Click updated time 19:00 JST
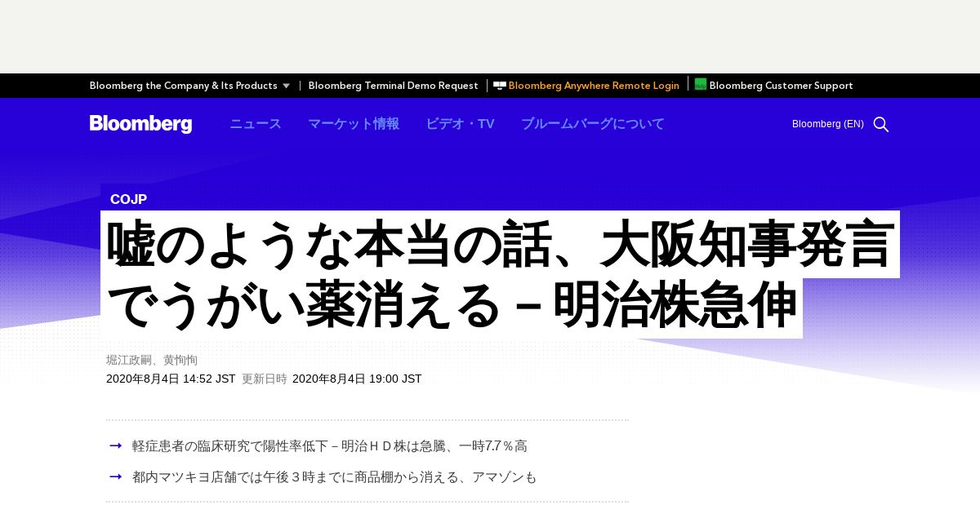980x514 pixels. click(357, 379)
